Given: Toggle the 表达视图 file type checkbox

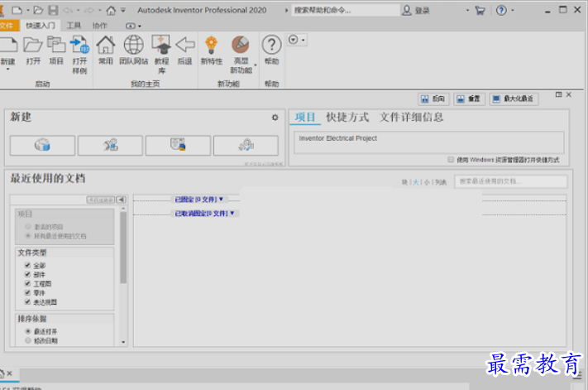Looking at the screenshot, I should [x=27, y=301].
